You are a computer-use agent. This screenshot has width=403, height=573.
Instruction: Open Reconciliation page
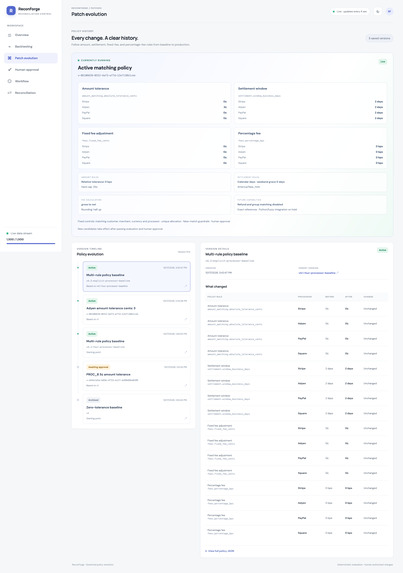click(31, 93)
